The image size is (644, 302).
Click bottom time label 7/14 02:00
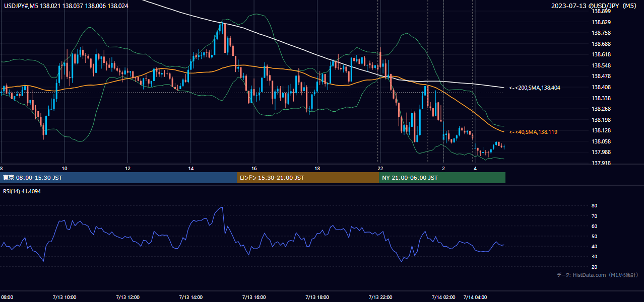(x=444, y=297)
